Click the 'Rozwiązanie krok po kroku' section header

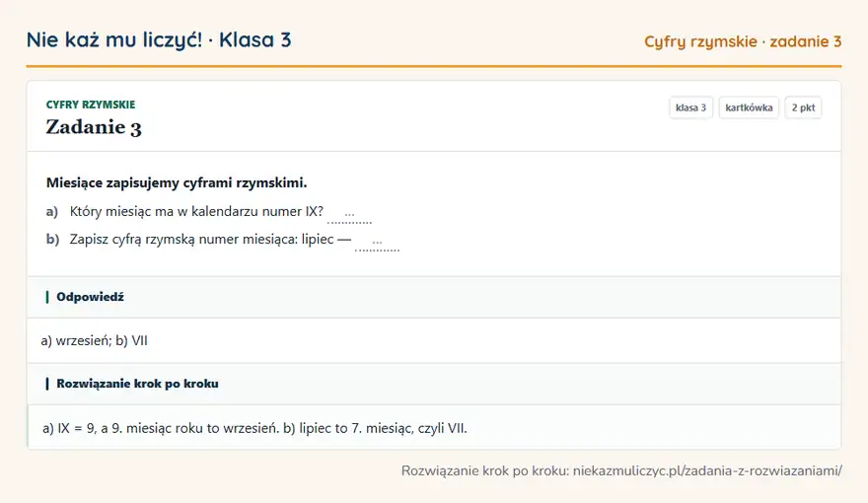434,384
